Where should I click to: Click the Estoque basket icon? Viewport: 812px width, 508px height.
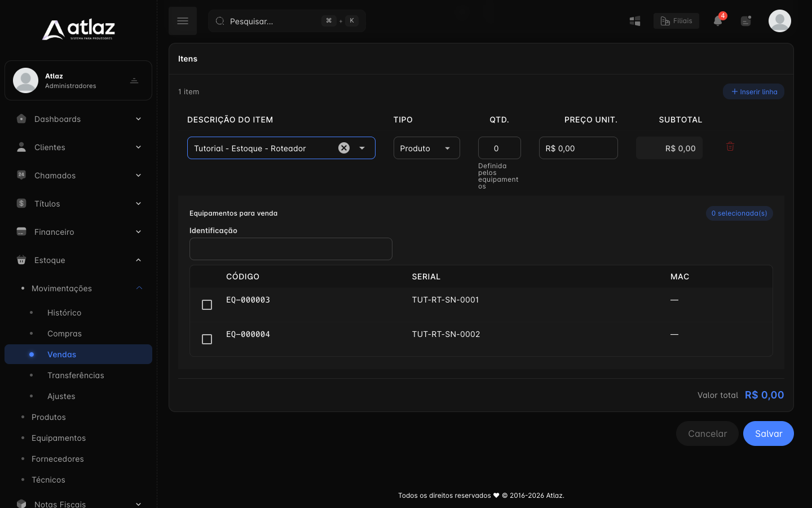(21, 260)
